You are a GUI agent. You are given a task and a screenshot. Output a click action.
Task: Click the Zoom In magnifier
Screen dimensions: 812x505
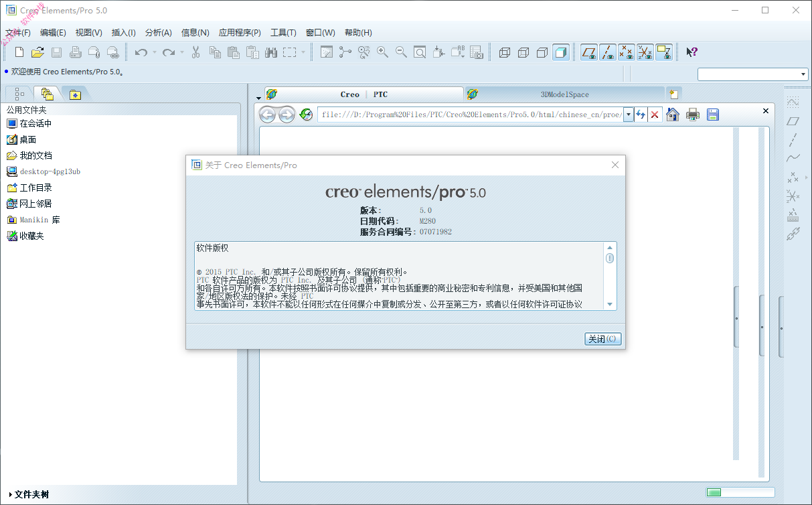click(383, 52)
